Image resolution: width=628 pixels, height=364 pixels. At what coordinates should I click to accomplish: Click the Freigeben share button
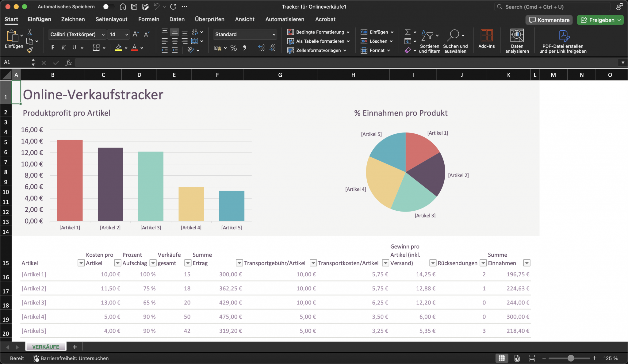click(x=600, y=20)
